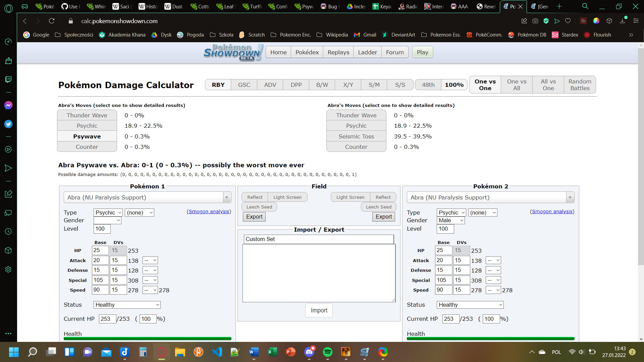Open the VPN shield icon in address bar
Image resolution: width=644 pixels, height=362 pixels.
pos(546,21)
